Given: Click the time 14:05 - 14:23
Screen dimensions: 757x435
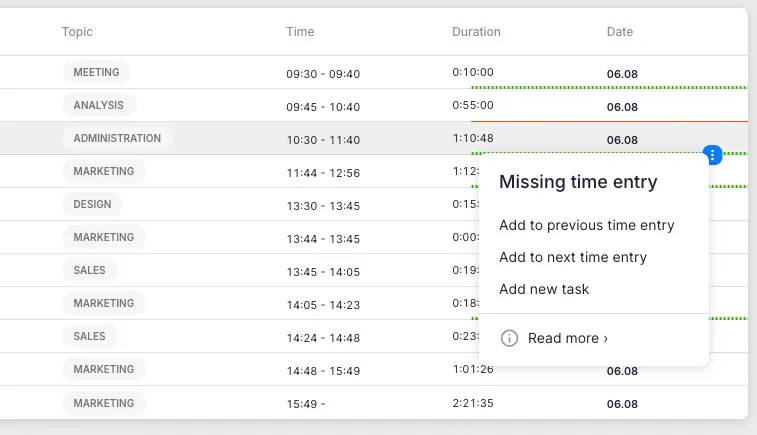Looking at the screenshot, I should point(323,305).
